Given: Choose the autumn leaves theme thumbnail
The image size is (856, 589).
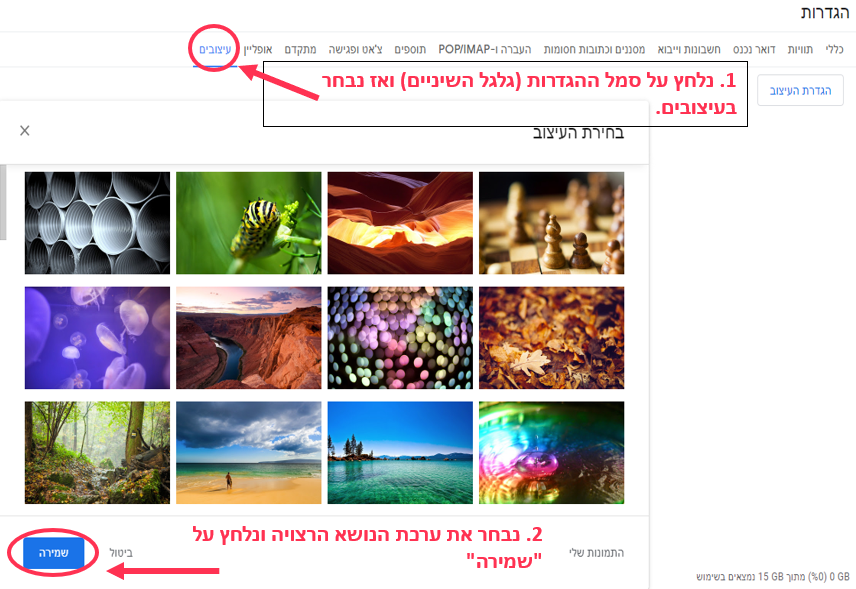Looking at the screenshot, I should click(551, 338).
